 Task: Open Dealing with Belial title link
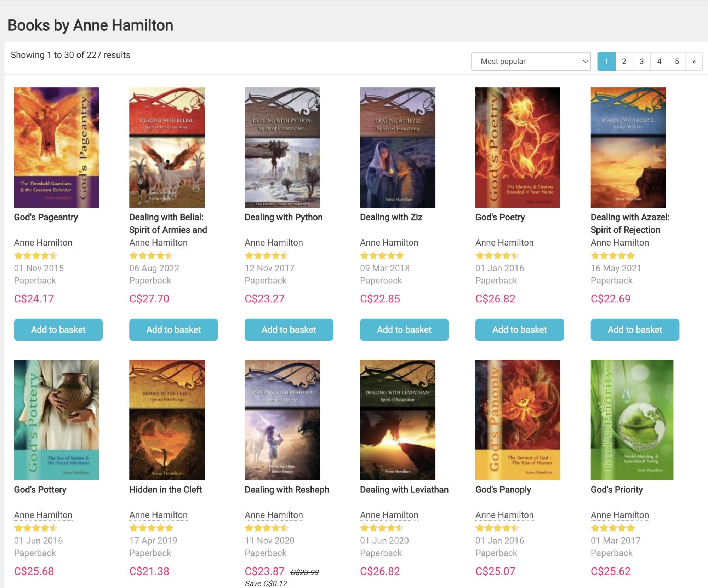point(168,224)
